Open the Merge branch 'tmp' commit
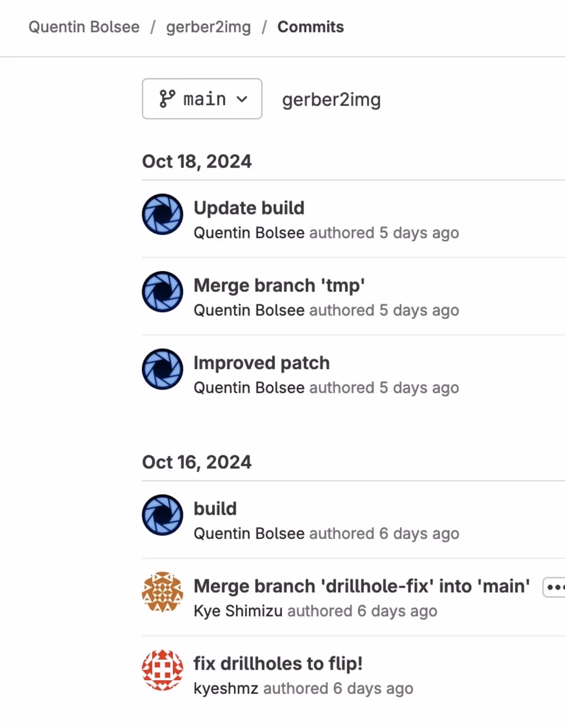The image size is (565, 728). tap(279, 286)
